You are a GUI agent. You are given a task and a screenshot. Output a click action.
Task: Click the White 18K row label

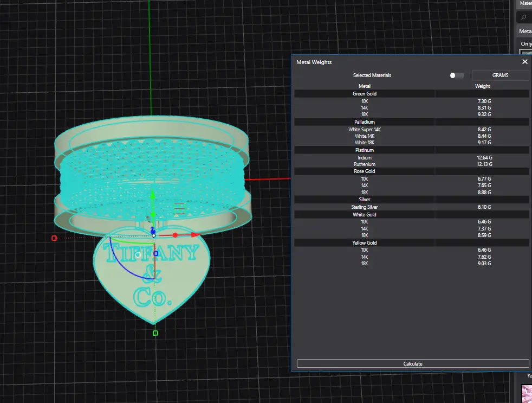pyautogui.click(x=365, y=142)
